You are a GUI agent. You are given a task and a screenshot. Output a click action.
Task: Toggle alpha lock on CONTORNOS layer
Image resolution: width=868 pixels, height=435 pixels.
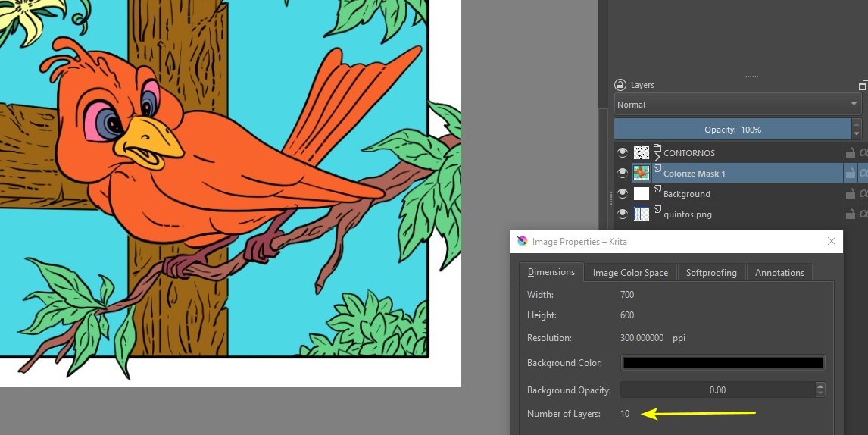tap(863, 153)
